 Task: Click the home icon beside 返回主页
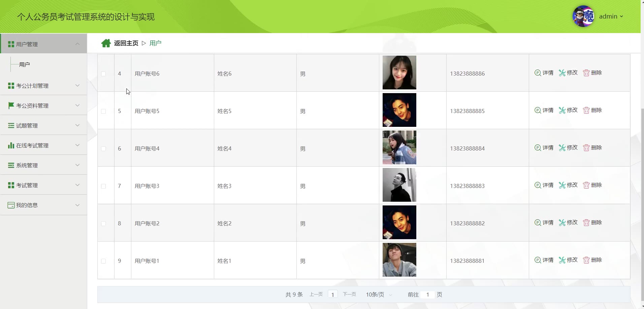(x=106, y=43)
